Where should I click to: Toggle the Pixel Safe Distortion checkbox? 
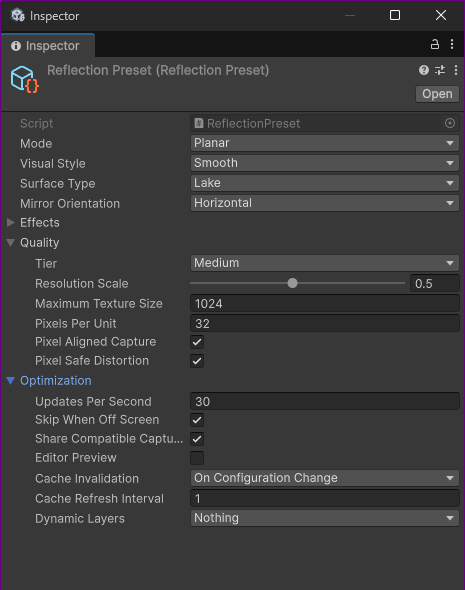197,361
